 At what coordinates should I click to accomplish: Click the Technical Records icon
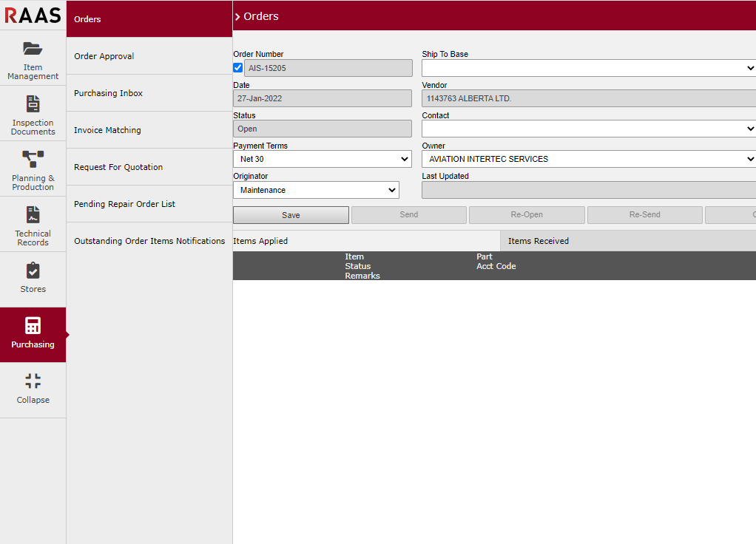point(33,215)
